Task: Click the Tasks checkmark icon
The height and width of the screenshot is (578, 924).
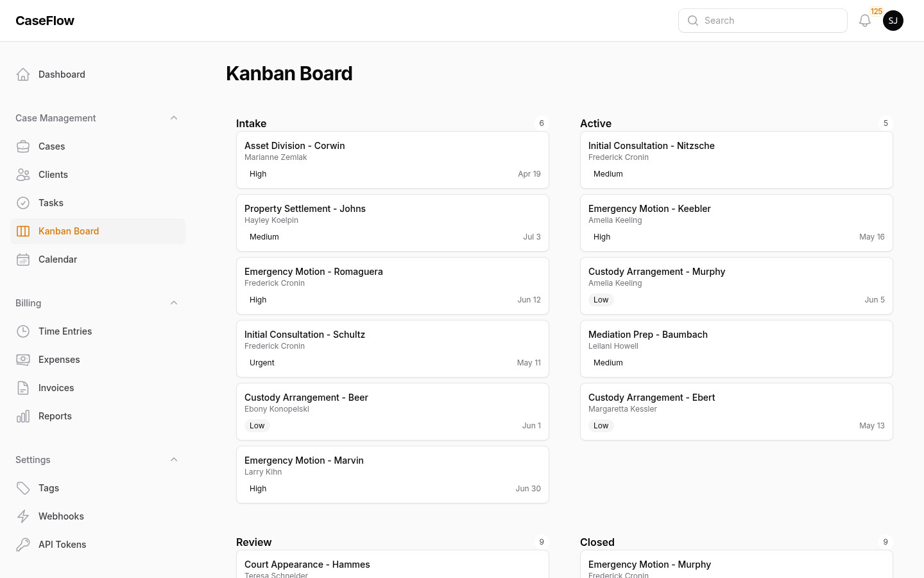Action: pyautogui.click(x=23, y=203)
